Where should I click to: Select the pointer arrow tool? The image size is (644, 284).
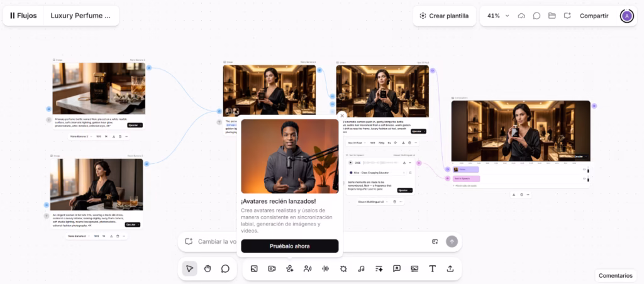click(x=189, y=269)
